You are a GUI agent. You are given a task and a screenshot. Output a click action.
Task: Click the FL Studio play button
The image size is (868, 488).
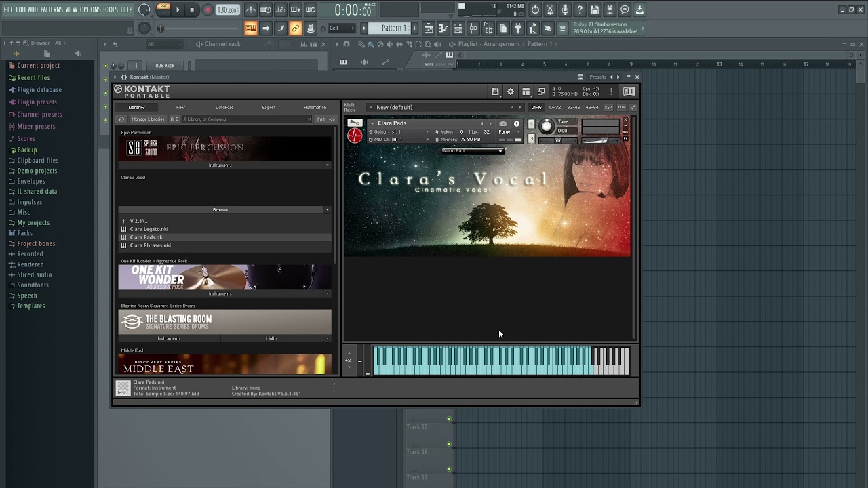click(178, 9)
